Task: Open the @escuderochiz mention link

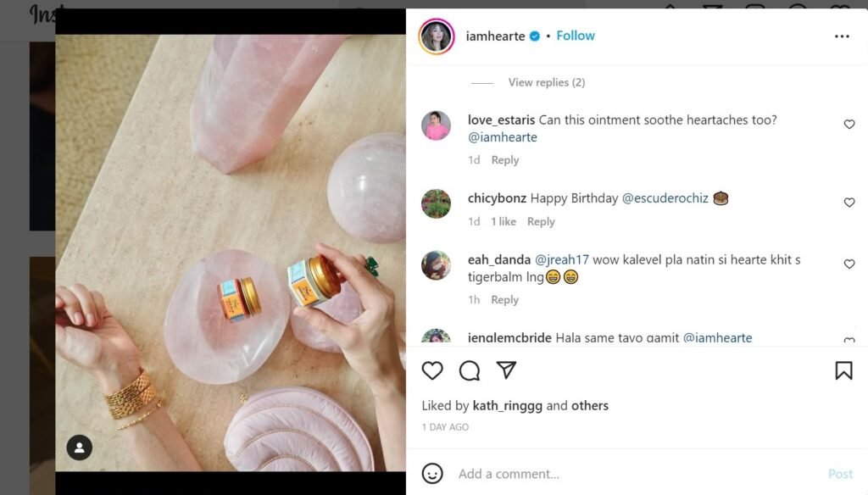Action: click(665, 198)
